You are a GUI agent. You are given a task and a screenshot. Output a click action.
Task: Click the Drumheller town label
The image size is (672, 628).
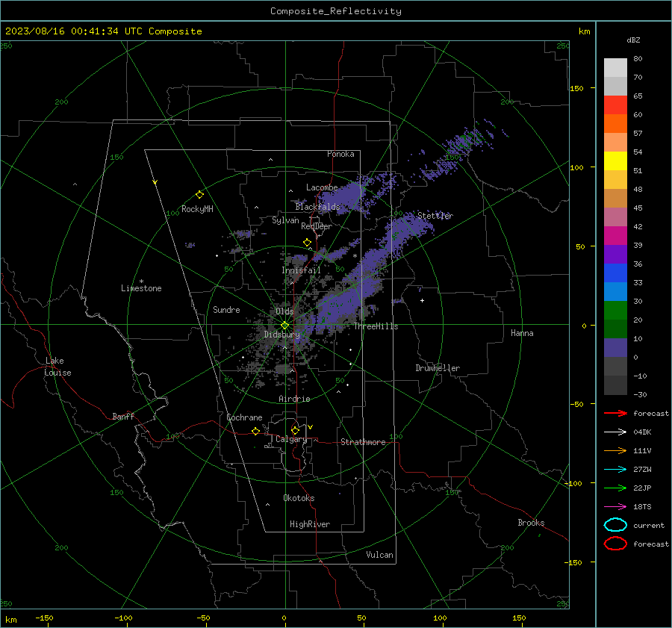(438, 368)
